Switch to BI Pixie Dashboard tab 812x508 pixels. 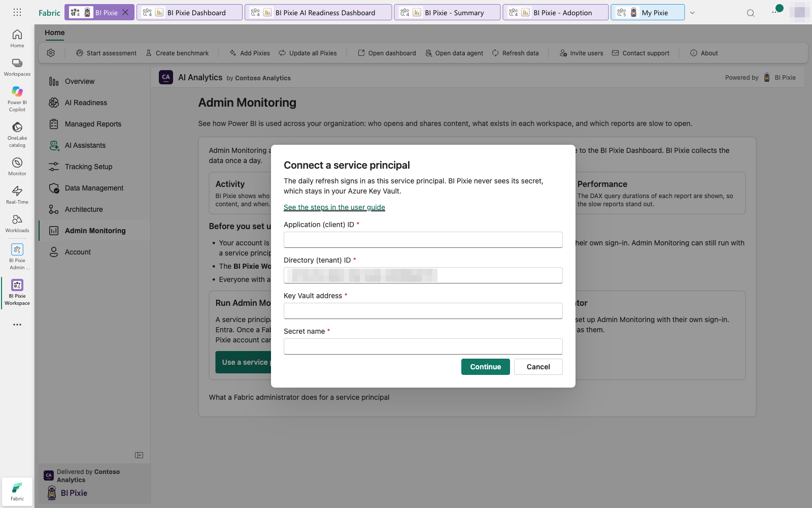pos(189,13)
